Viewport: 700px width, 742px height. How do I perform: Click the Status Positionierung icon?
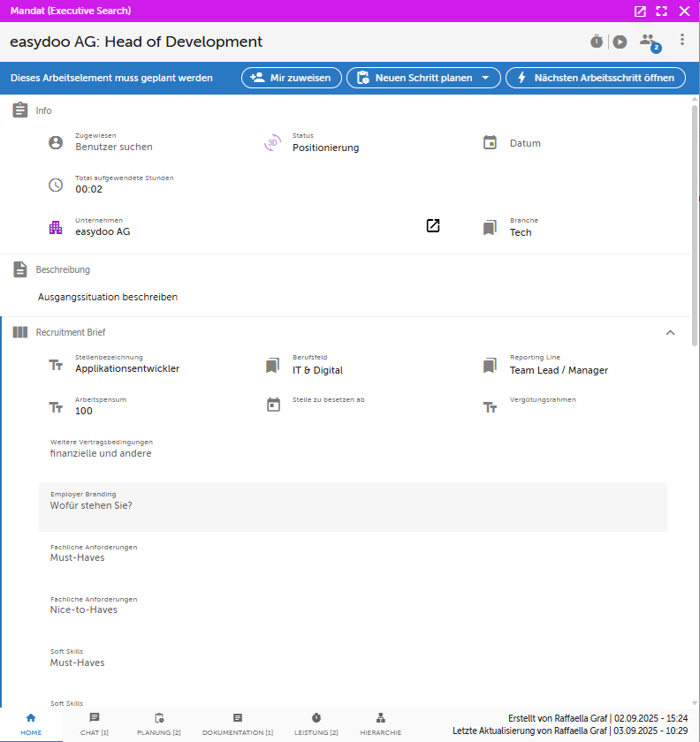[x=273, y=143]
